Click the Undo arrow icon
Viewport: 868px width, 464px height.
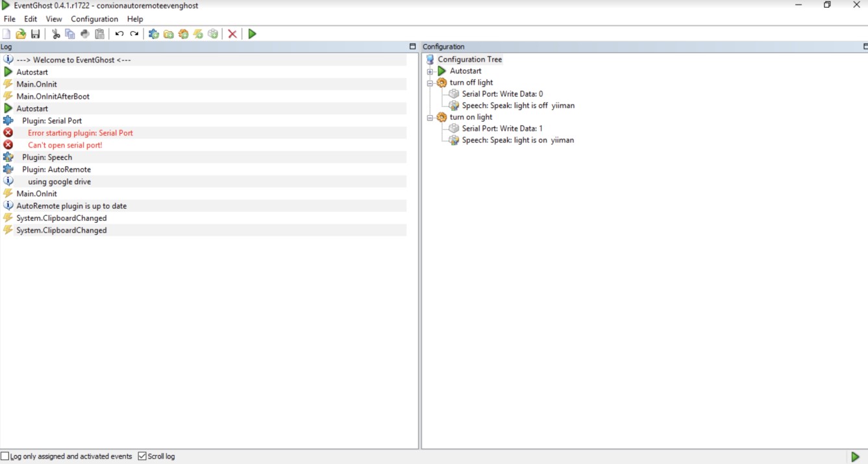[119, 34]
